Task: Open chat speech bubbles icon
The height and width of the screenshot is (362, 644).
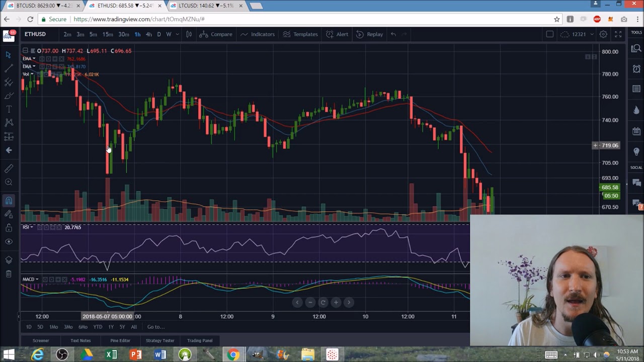Action: (x=636, y=183)
